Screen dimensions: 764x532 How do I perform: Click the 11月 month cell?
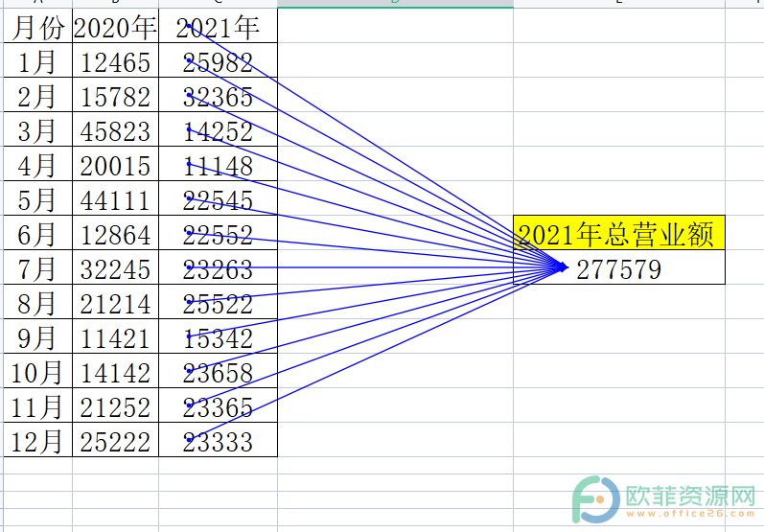pyautogui.click(x=38, y=405)
